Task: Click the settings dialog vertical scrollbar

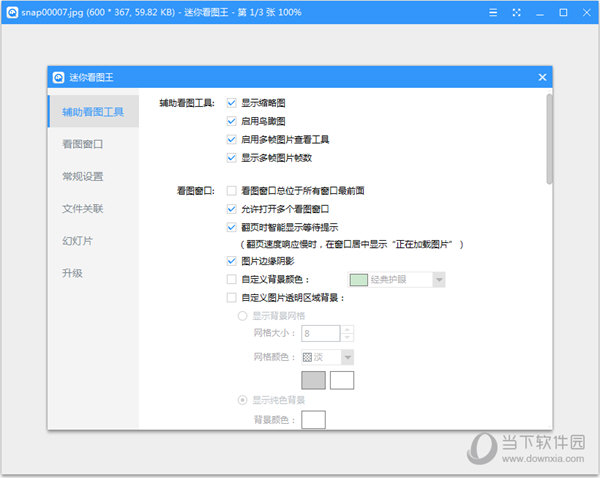Action: tap(549, 139)
